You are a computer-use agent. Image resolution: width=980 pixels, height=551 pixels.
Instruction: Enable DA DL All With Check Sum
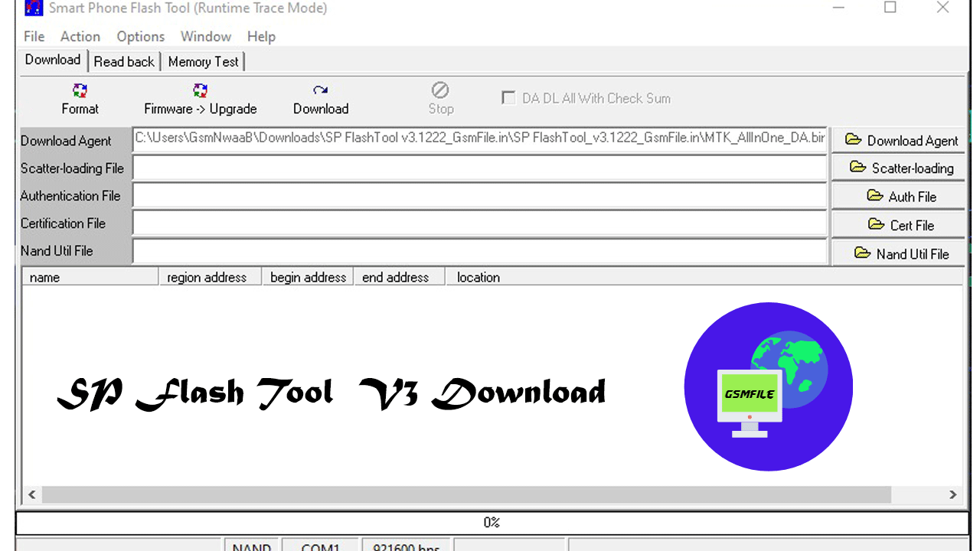coord(508,98)
